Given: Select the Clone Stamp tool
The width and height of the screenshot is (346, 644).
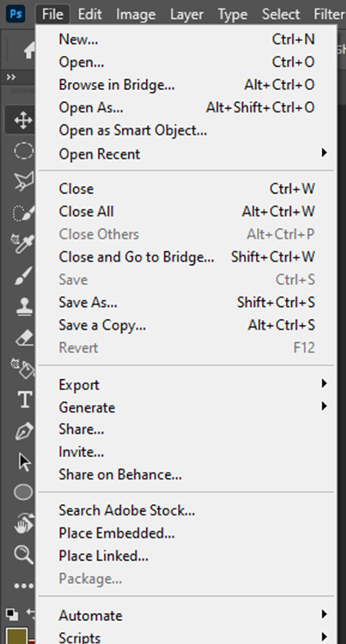Looking at the screenshot, I should (x=24, y=306).
